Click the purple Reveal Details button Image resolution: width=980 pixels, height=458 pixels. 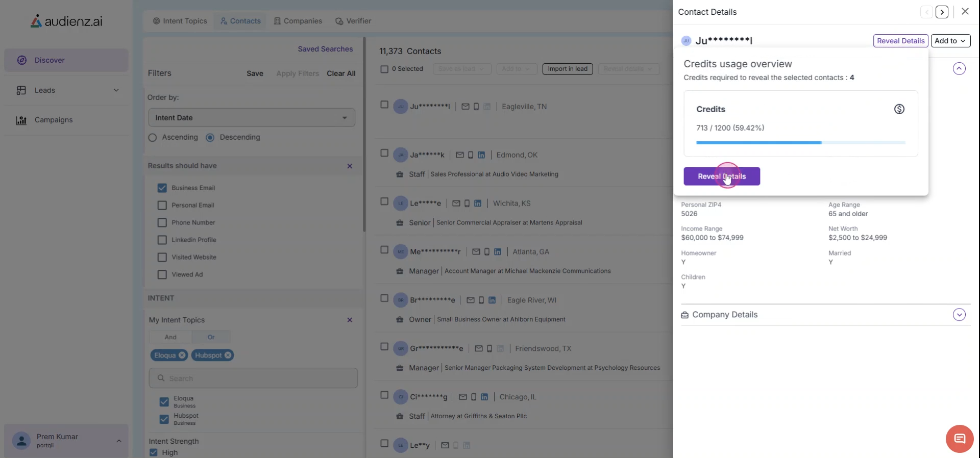[721, 176]
